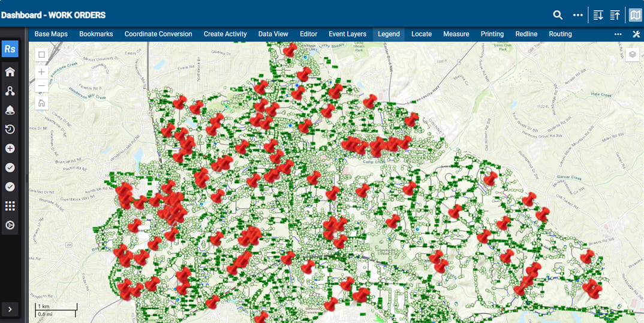Open the layers stack button on the map
The width and height of the screenshot is (644, 323).
click(633, 54)
